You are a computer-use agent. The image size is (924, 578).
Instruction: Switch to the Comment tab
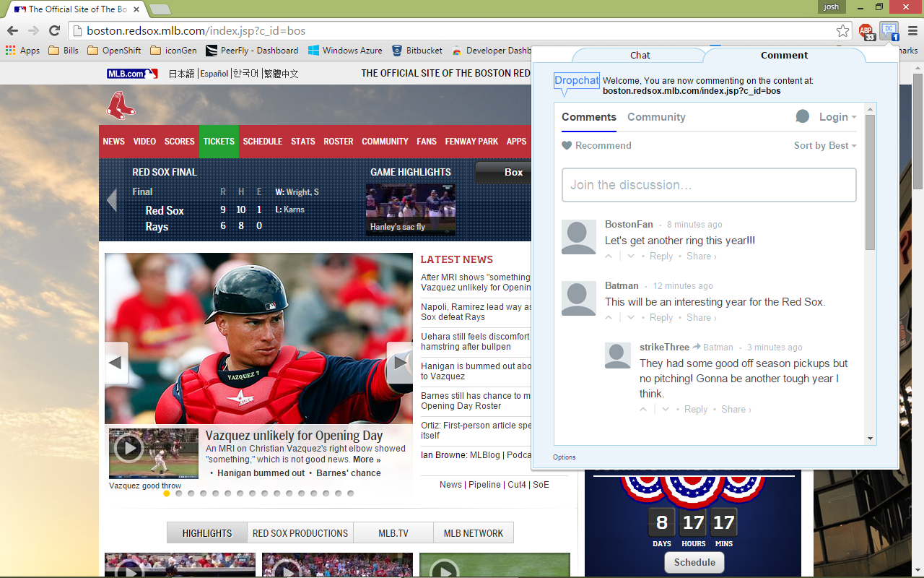[x=784, y=55]
